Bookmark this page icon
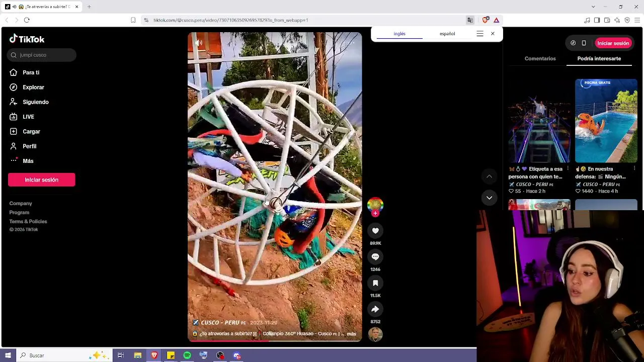The height and width of the screenshot is (362, 644). (133, 20)
